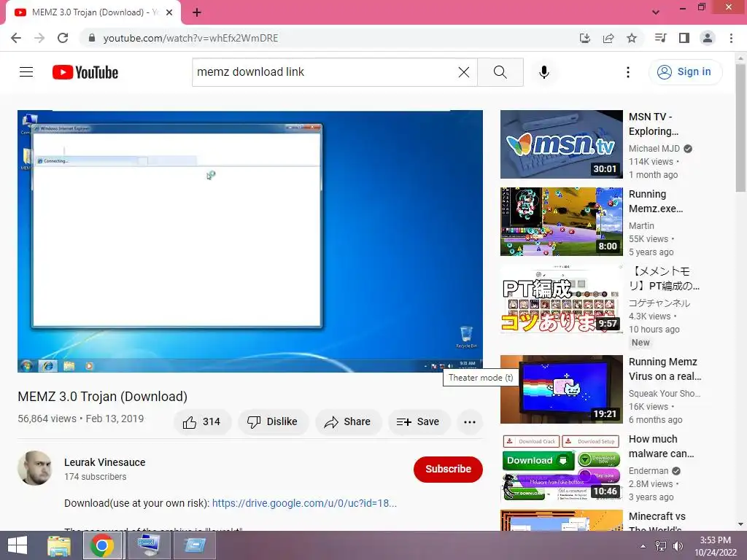The height and width of the screenshot is (560, 747).
Task: Open the Nyan Cat Running Memz Virus thumbnail
Action: pyautogui.click(x=561, y=389)
